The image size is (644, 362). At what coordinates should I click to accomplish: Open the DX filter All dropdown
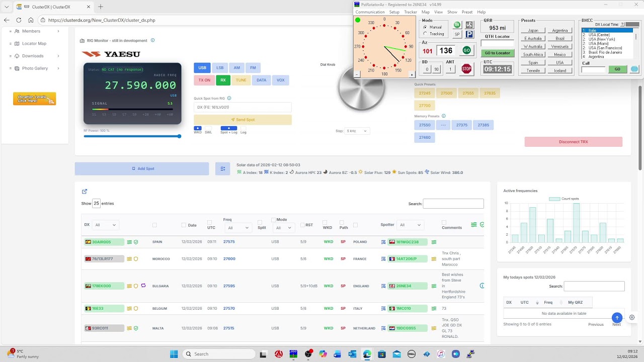[x=105, y=225]
